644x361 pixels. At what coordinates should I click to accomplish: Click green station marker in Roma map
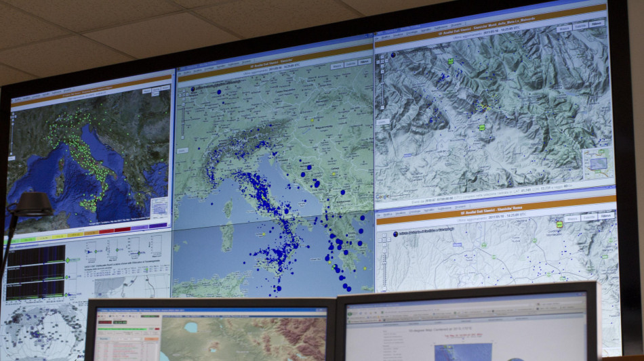(559, 224)
